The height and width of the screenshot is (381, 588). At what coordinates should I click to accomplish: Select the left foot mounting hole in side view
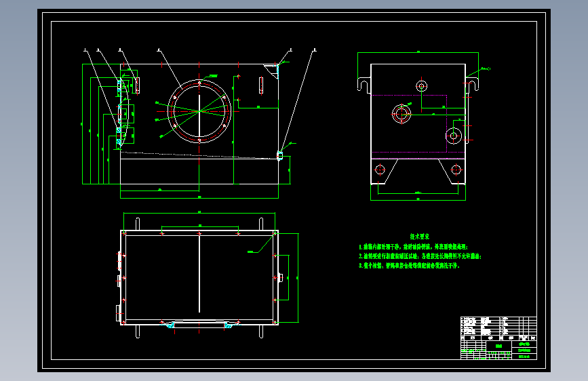tap(380, 170)
